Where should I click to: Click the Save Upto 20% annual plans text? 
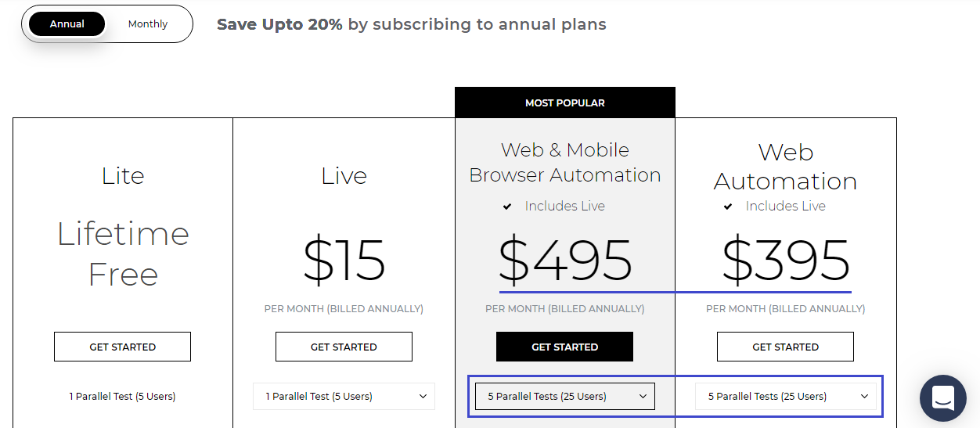411,24
